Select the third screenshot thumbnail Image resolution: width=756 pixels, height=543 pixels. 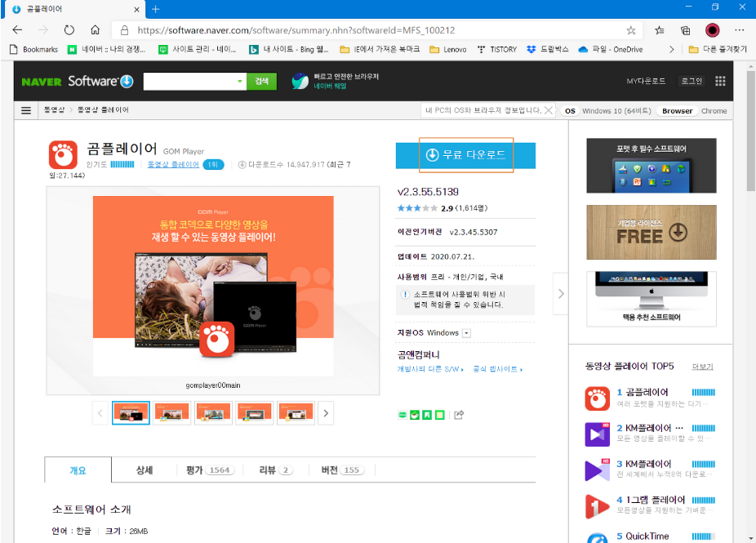213,413
